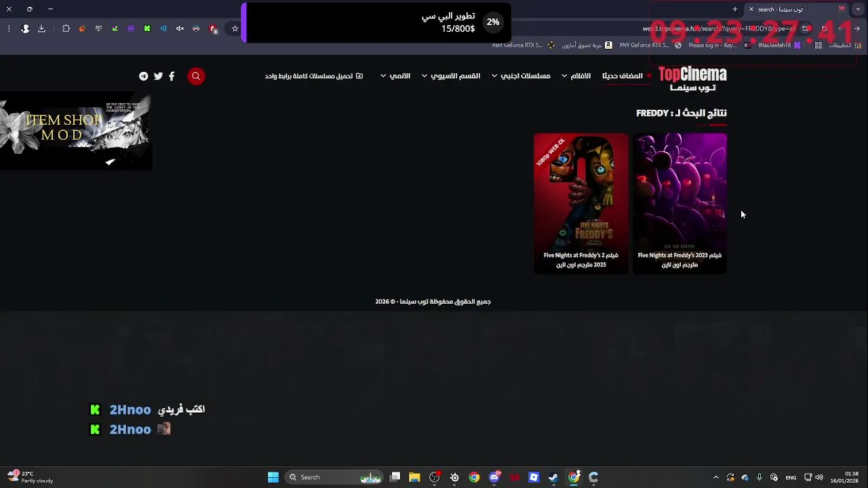Open Steam from the taskbar

point(553,477)
